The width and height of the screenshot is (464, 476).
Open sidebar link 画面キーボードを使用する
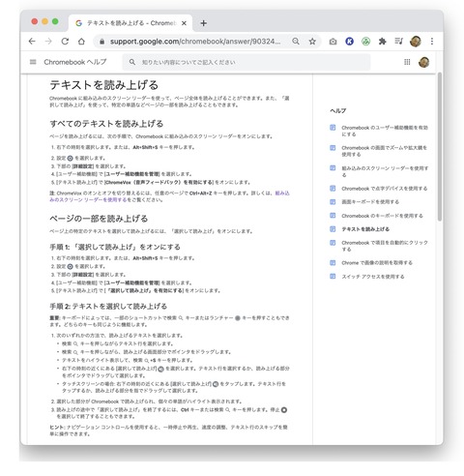[370, 202]
